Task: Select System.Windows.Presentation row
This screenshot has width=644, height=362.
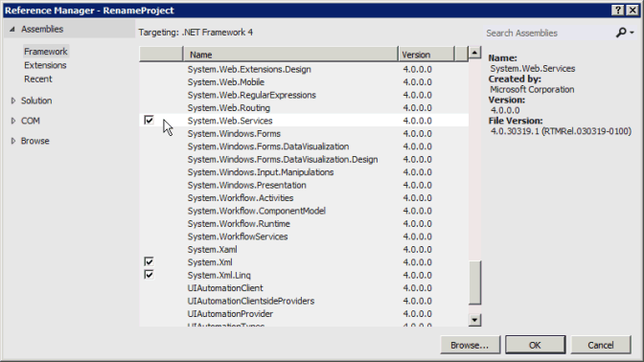Action: tap(304, 185)
